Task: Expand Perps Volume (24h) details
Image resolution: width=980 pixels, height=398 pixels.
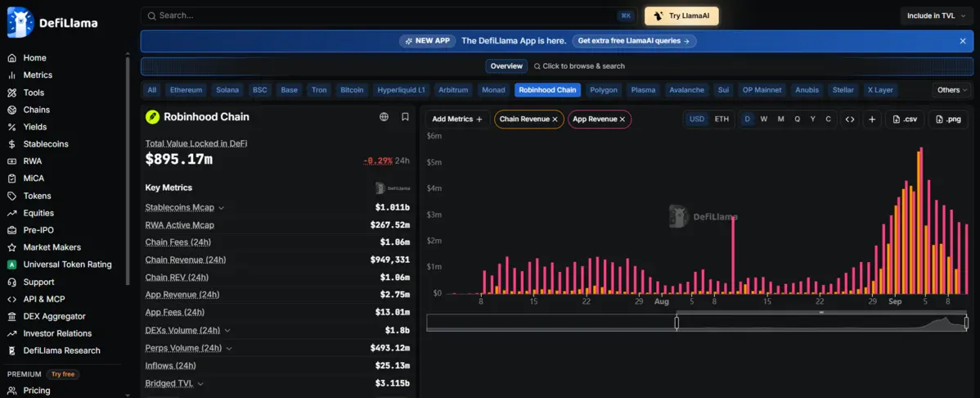Action: 229,349
